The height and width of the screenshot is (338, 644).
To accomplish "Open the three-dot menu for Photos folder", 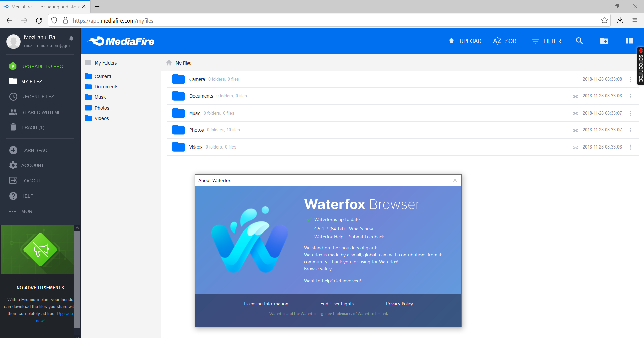I will click(x=630, y=130).
